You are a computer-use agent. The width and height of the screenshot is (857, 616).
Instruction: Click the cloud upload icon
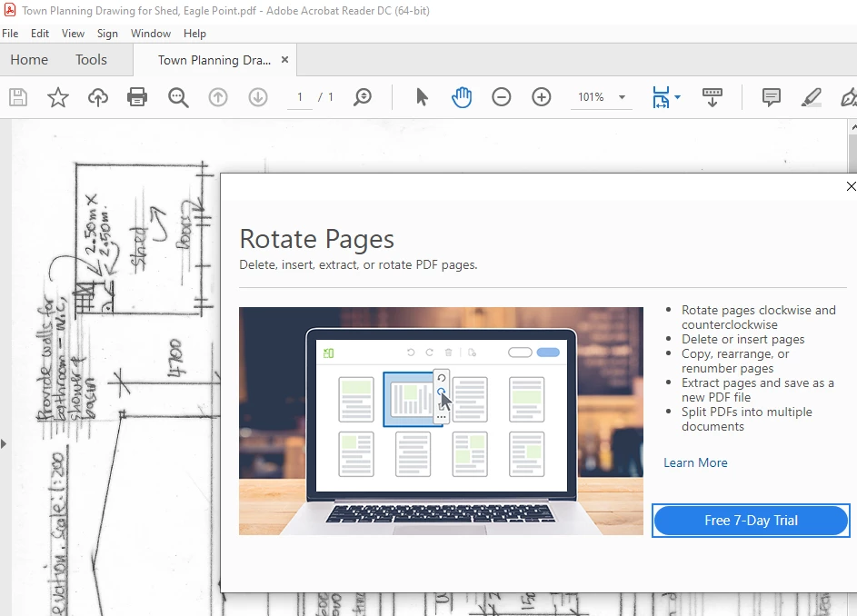(98, 97)
